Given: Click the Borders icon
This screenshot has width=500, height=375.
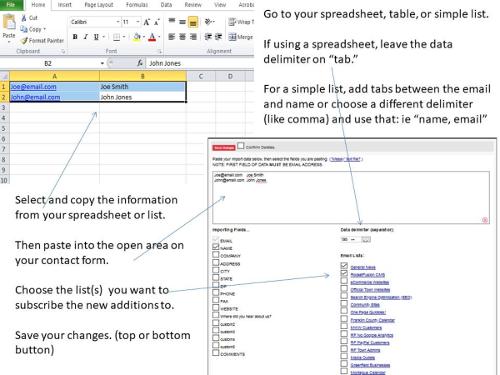Looking at the screenshot, I should pyautogui.click(x=116, y=37).
